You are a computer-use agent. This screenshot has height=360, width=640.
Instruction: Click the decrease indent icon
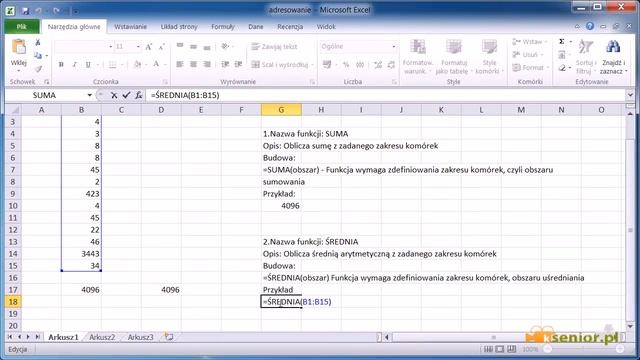[x=225, y=64]
